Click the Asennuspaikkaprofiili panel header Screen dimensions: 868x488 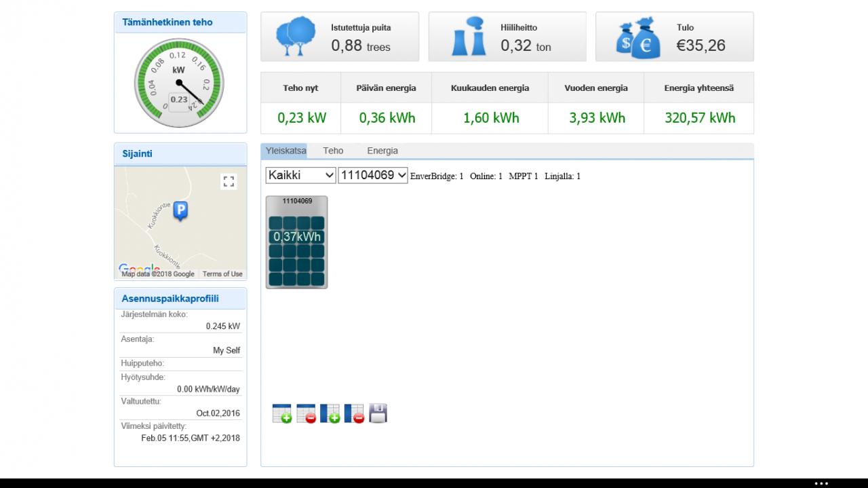[x=180, y=299]
